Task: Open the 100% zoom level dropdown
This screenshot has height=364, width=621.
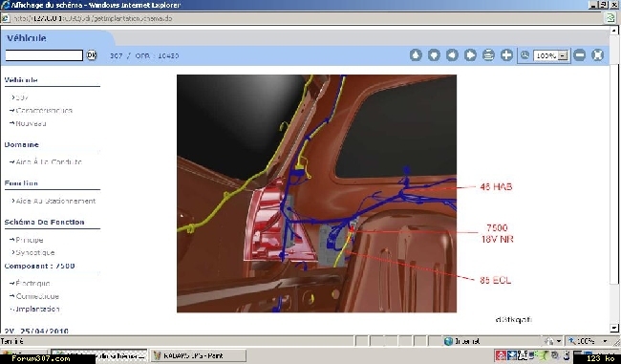Action: click(x=563, y=55)
